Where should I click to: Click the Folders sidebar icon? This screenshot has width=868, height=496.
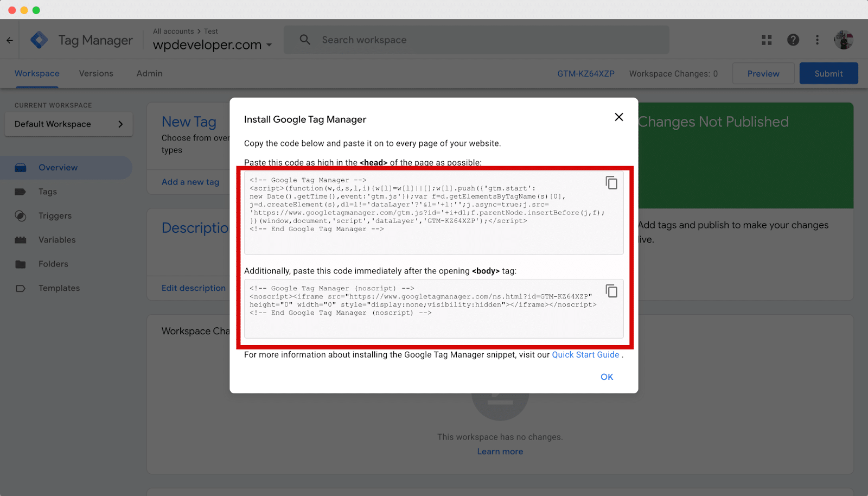pyautogui.click(x=21, y=264)
